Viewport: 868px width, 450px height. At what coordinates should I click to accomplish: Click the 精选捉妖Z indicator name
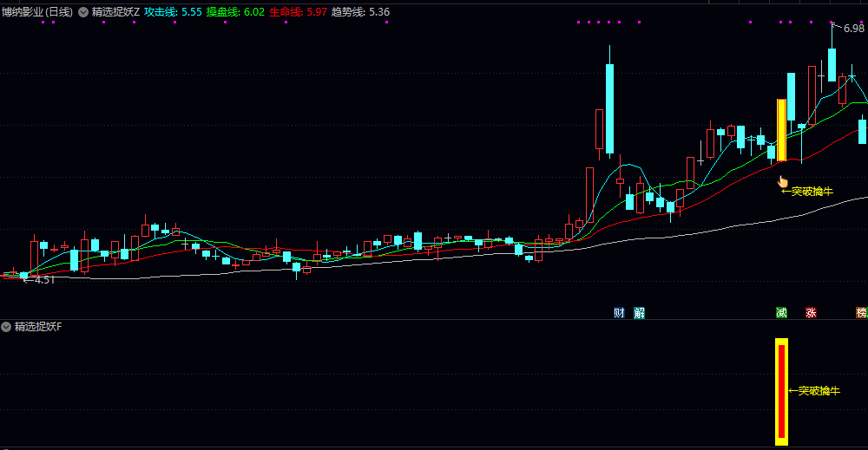pyautogui.click(x=115, y=12)
